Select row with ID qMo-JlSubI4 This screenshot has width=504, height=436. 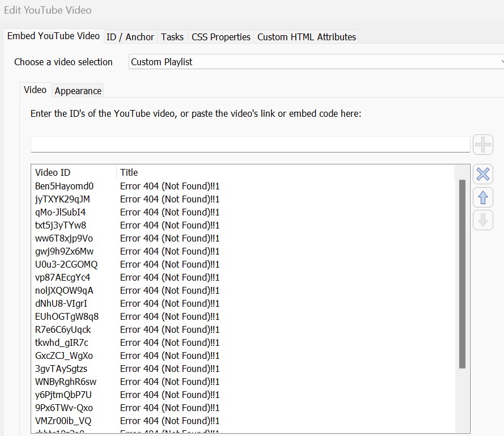click(243, 212)
